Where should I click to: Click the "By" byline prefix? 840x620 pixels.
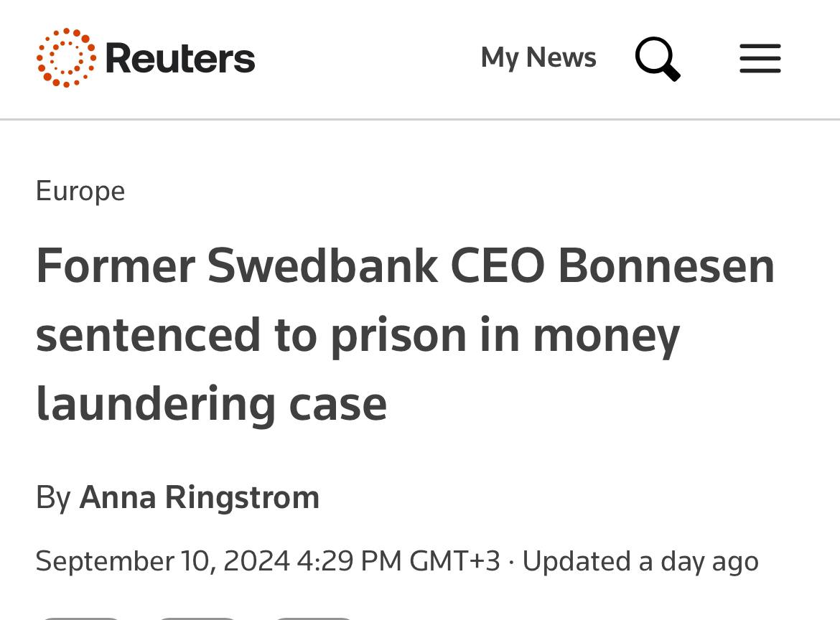coord(53,497)
